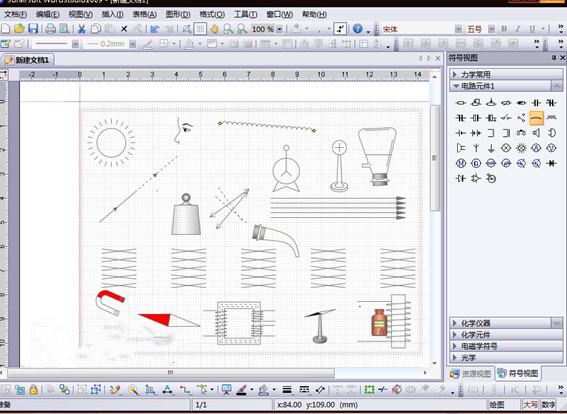Click the Cut scissors icon
Image resolution: width=567 pixels, height=414 pixels.
click(82, 29)
